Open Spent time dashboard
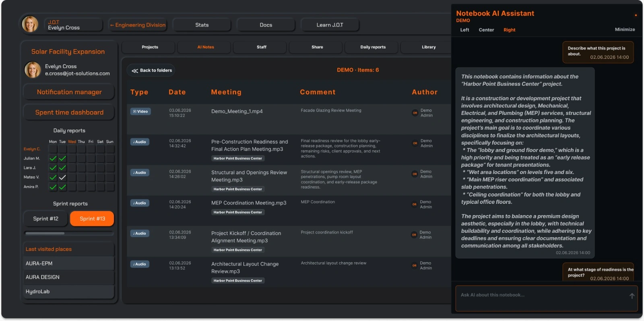 (x=69, y=112)
